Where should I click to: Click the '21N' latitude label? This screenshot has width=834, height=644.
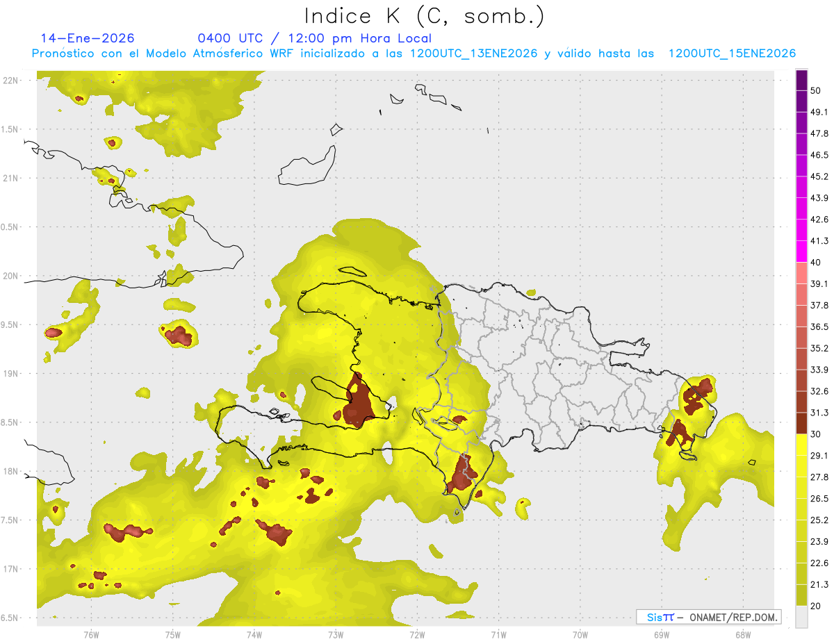[x=11, y=179]
